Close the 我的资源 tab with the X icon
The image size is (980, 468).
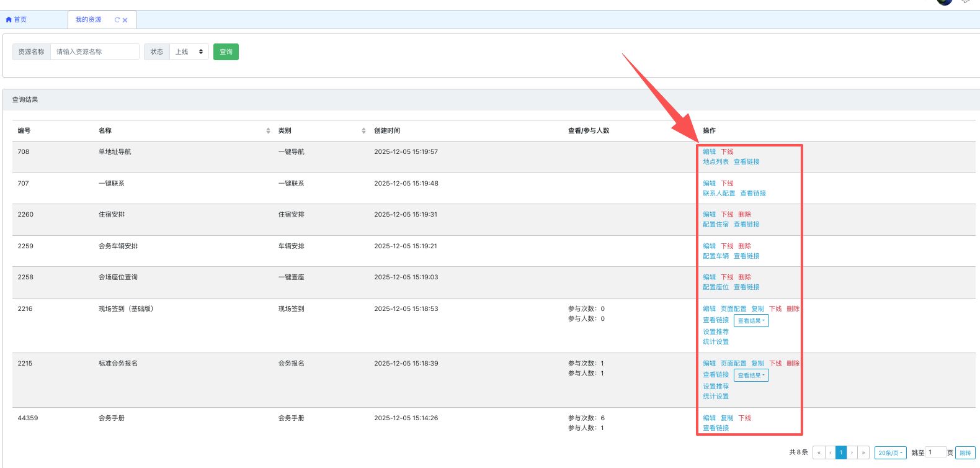tap(125, 20)
